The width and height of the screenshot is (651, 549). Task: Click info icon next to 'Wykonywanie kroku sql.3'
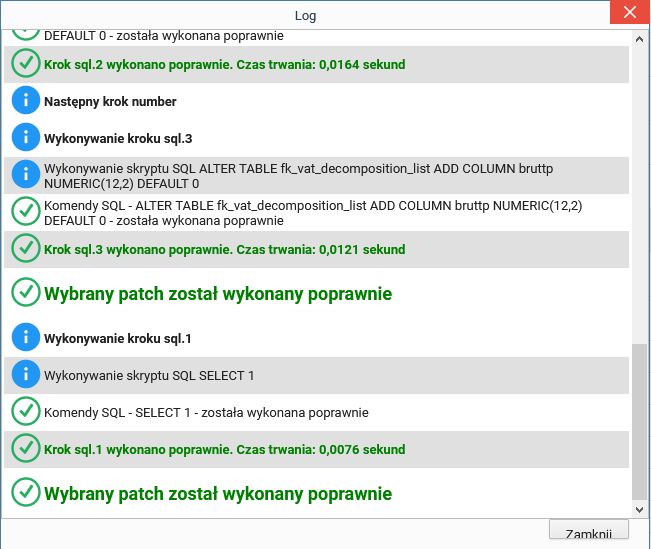pos(26,137)
